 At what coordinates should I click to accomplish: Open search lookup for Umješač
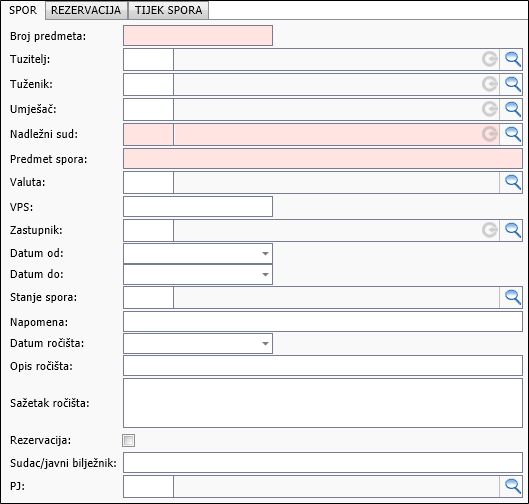(512, 109)
